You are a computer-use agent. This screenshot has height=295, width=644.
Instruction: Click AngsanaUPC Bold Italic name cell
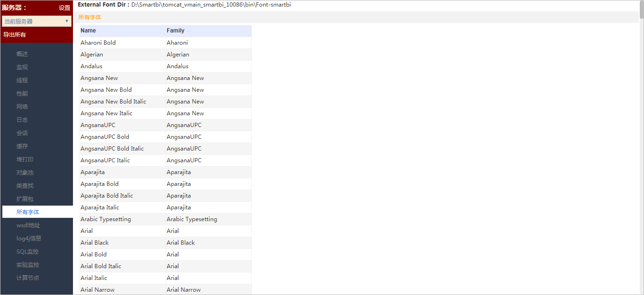pos(122,149)
